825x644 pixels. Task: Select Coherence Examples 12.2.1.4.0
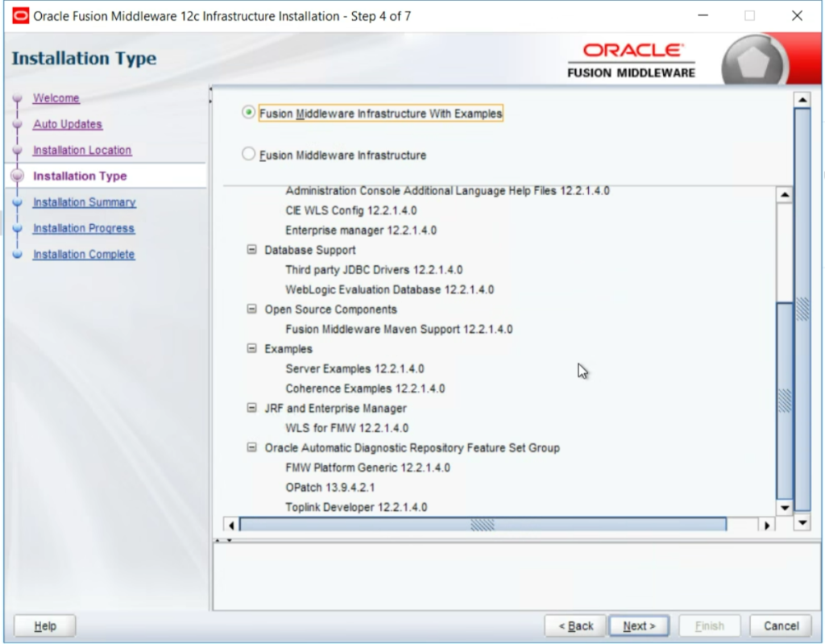pos(365,388)
